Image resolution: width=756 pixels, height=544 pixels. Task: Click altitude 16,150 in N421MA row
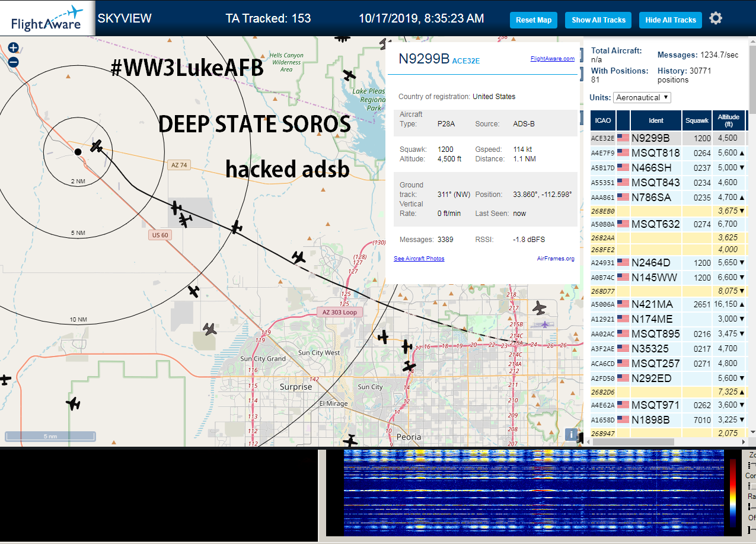point(726,304)
